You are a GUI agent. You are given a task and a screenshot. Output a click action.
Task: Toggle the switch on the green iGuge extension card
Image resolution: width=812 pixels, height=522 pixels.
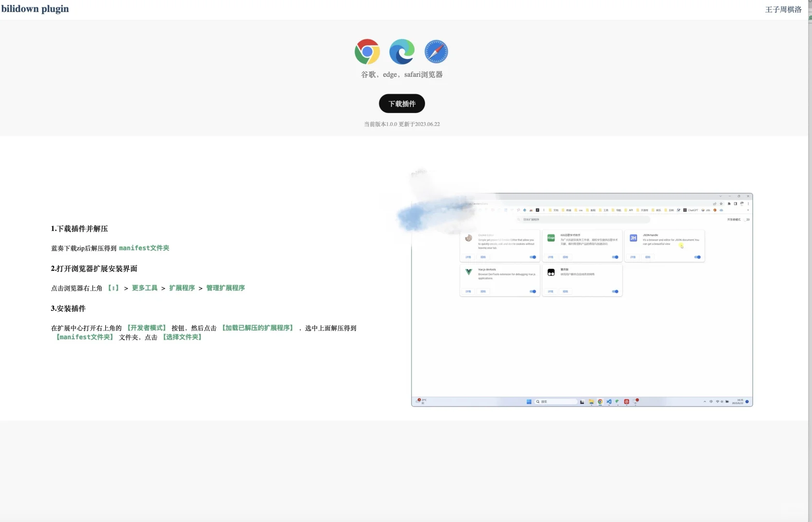[x=615, y=257]
